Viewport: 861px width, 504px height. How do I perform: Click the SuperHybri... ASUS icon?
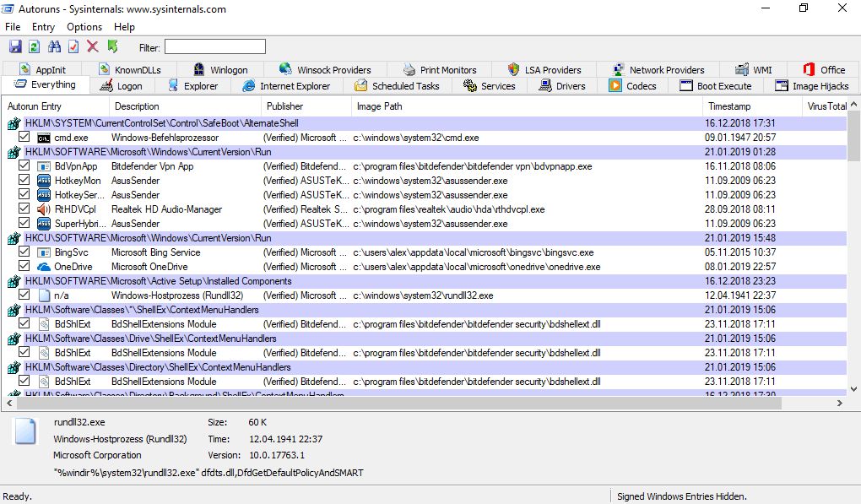point(44,224)
